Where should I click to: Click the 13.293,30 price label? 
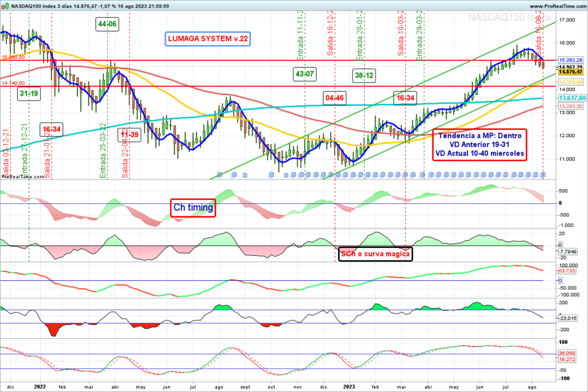tap(571, 106)
